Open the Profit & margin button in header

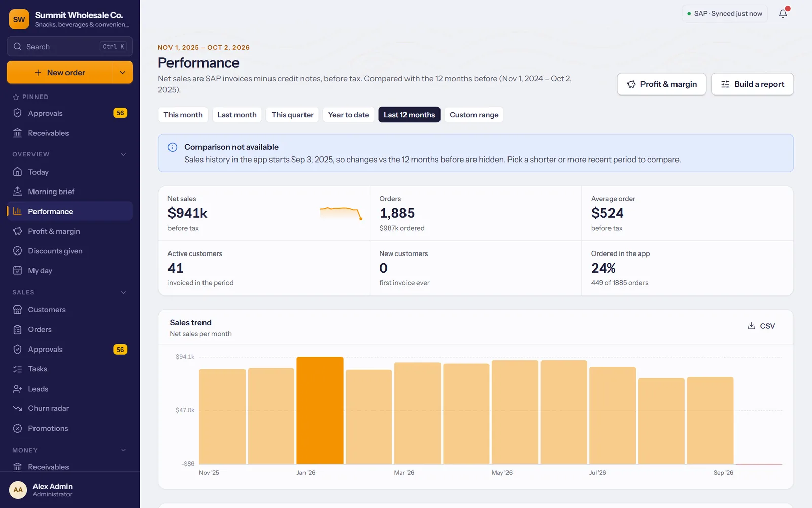661,84
